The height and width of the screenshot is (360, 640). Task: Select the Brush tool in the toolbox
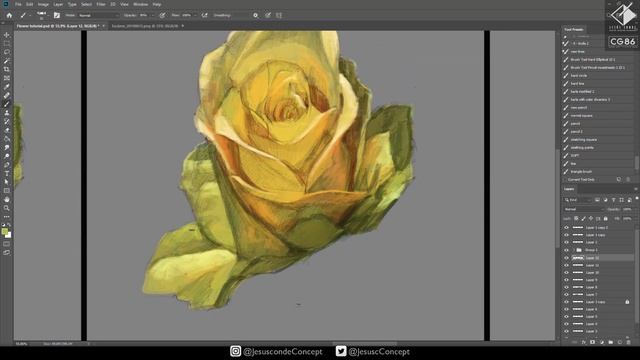[7, 104]
